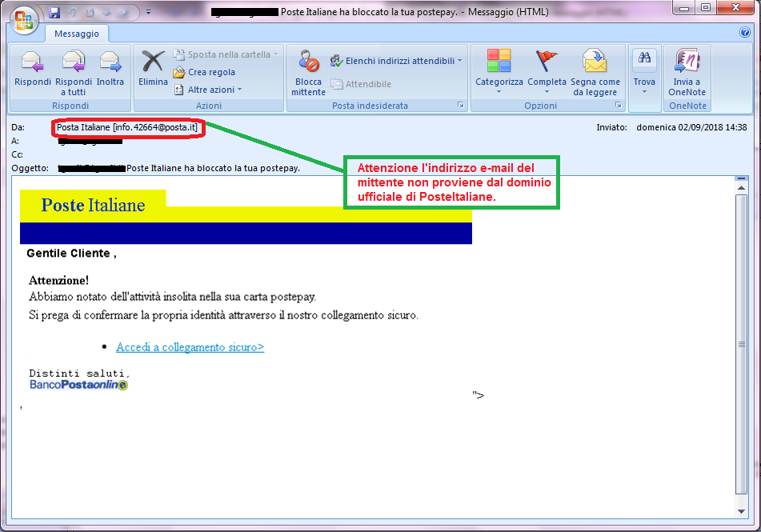The height and width of the screenshot is (532, 761).
Task: Reply using the Rispondi button
Action: (33, 69)
